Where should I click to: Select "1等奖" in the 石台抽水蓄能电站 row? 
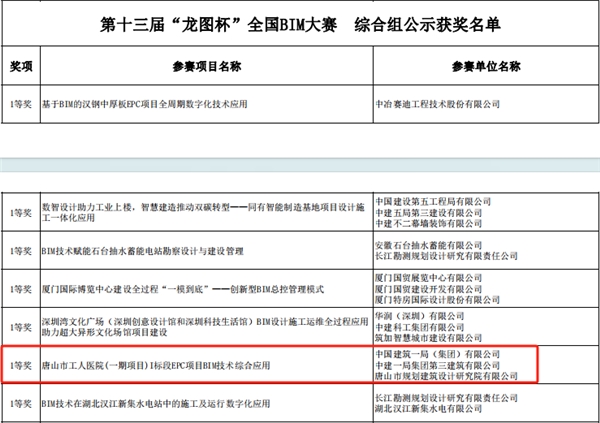coord(21,251)
